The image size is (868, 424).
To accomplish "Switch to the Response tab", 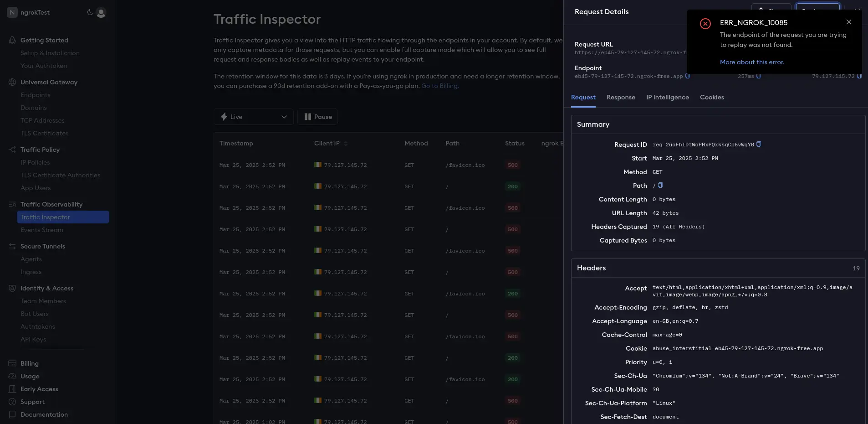I will pos(621,98).
